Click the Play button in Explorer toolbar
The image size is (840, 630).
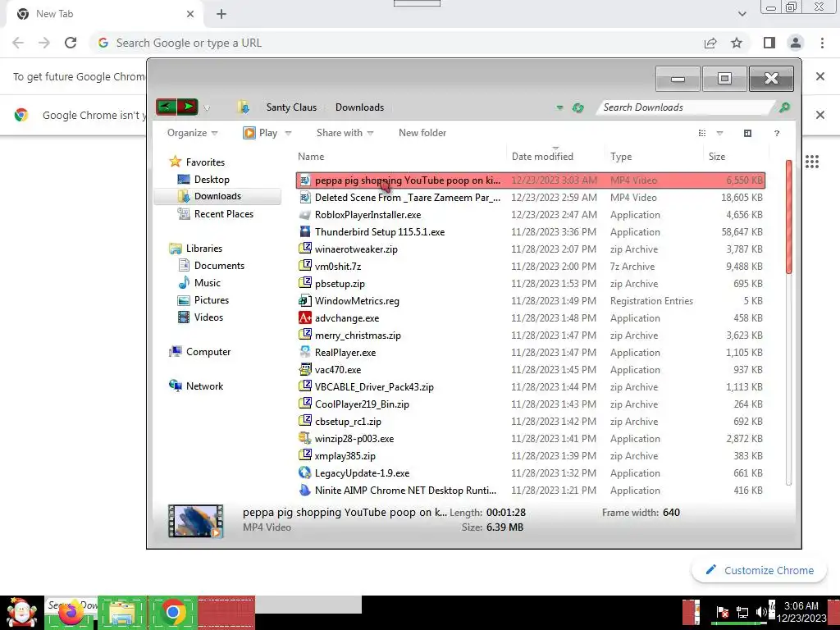[260, 133]
